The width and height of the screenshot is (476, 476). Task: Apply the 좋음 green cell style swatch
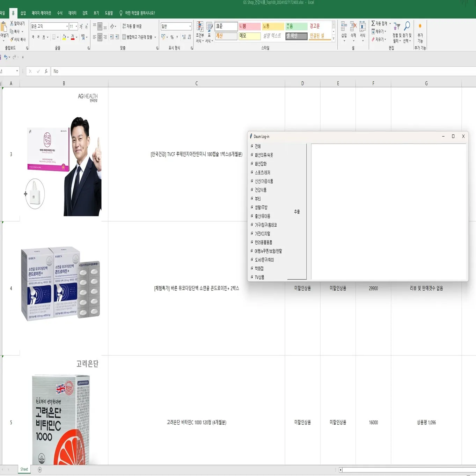(296, 27)
